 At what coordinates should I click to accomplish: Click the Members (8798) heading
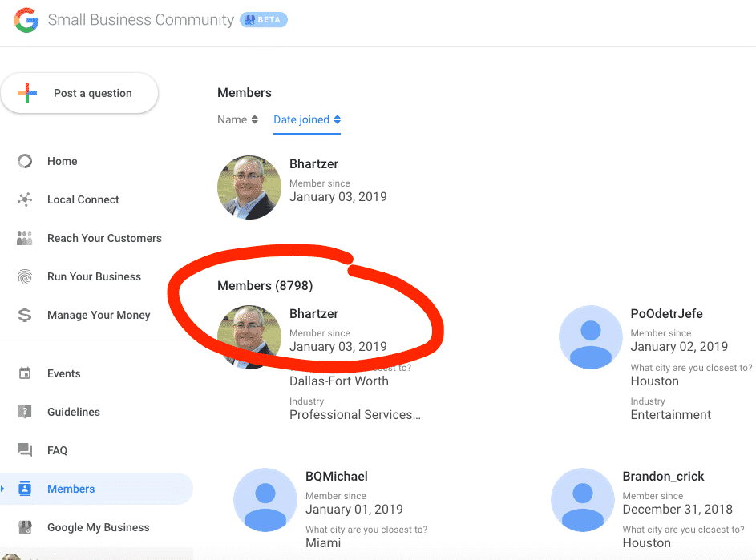[x=265, y=285]
